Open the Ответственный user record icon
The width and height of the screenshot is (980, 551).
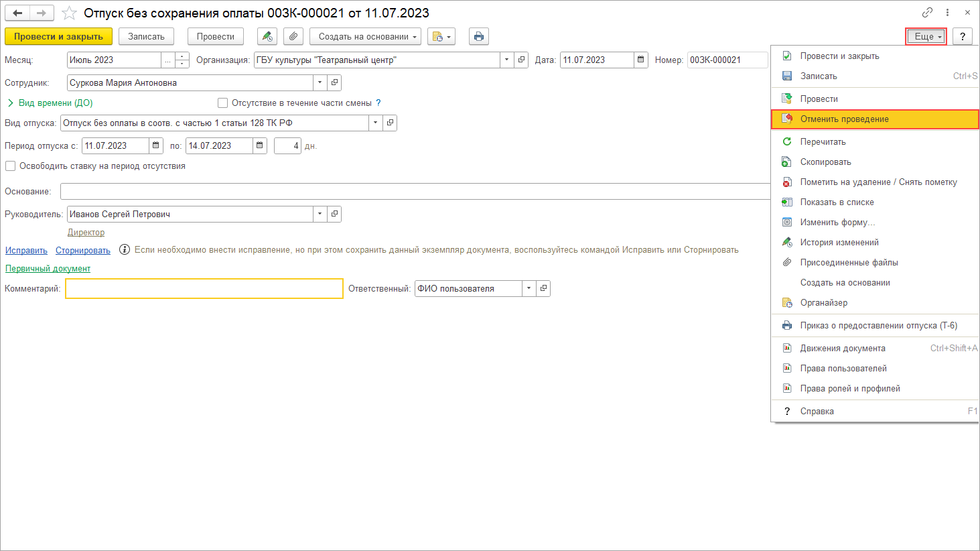click(x=543, y=288)
